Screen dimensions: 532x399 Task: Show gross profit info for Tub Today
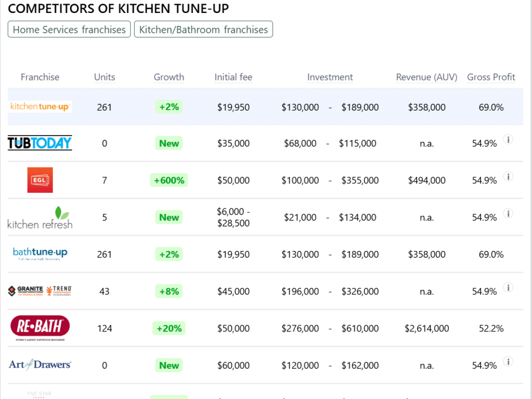pyautogui.click(x=508, y=139)
